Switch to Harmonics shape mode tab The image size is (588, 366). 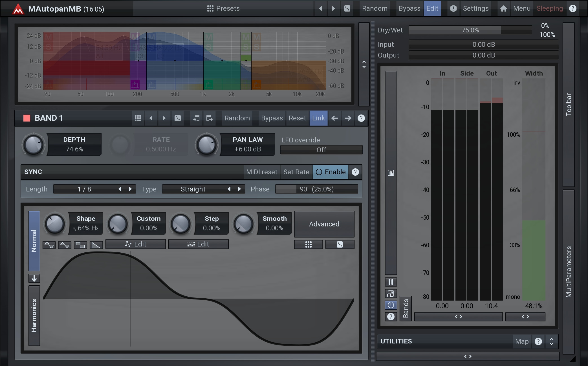coord(34,316)
